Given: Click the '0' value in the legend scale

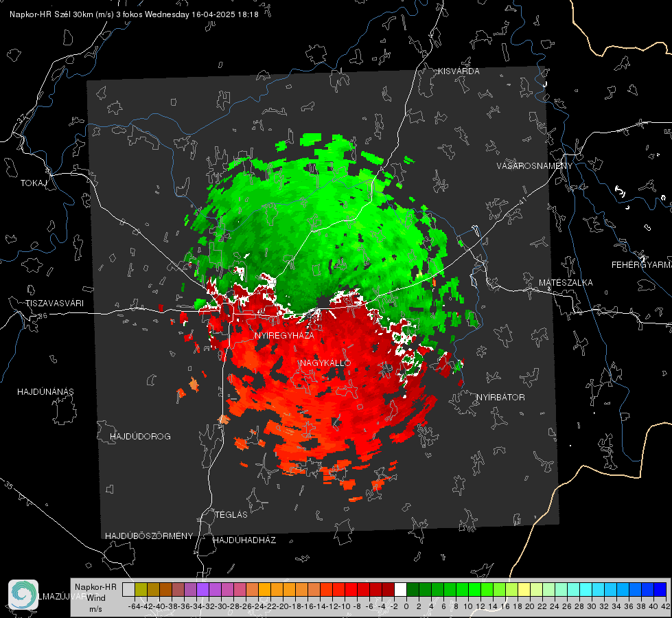Looking at the screenshot, I should [x=406, y=606].
